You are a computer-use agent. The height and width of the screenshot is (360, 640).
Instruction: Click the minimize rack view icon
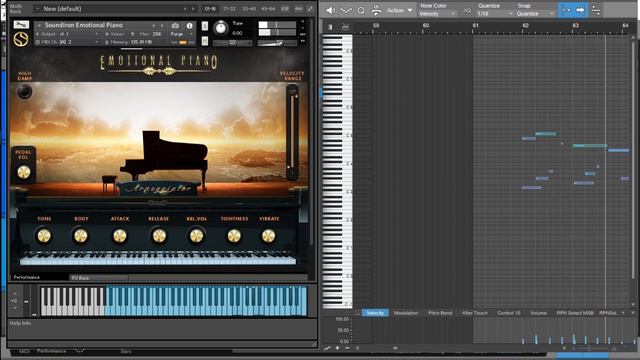[x=310, y=9]
